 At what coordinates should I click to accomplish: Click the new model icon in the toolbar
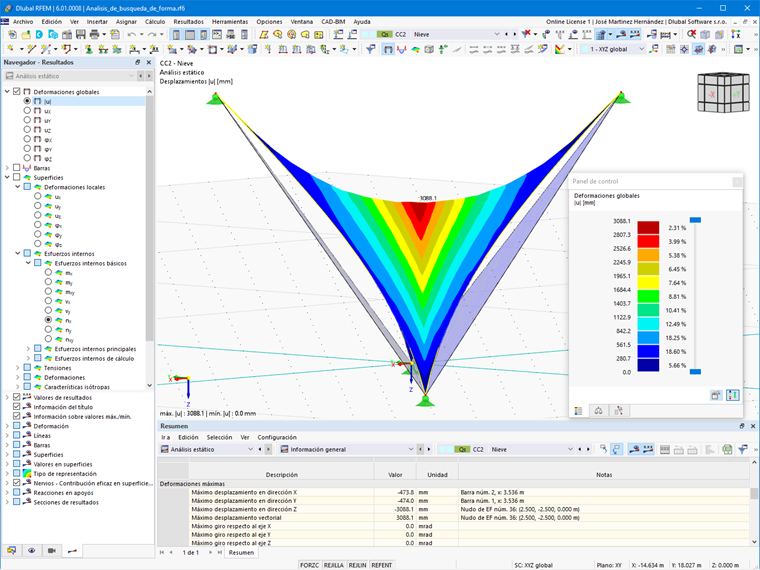(12, 34)
